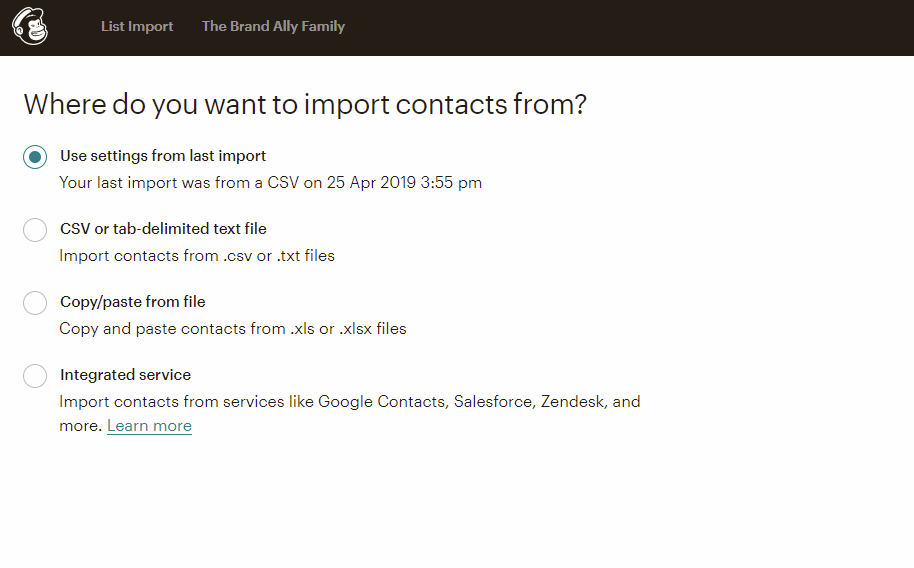Click the word 'more.' before Learn more link
914x568 pixels.
(81, 426)
